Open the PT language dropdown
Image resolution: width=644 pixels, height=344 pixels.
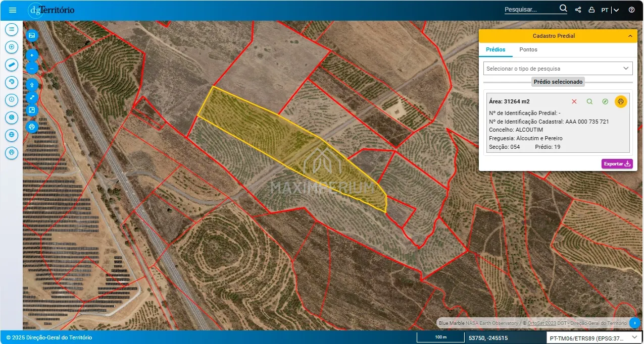pos(610,10)
